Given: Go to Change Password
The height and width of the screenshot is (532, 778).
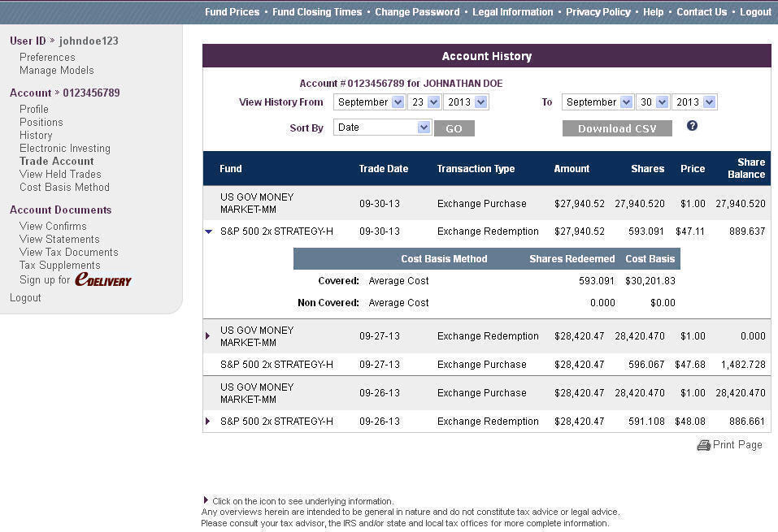Looking at the screenshot, I should (417, 12).
